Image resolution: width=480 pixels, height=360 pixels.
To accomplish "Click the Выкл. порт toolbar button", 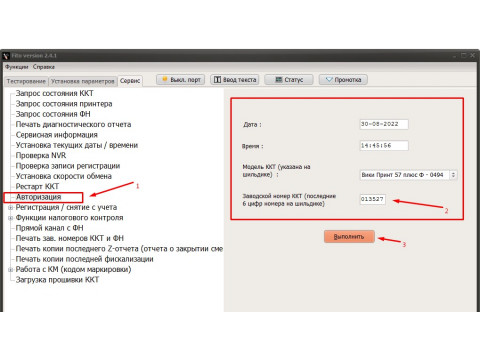I will click(x=180, y=80).
